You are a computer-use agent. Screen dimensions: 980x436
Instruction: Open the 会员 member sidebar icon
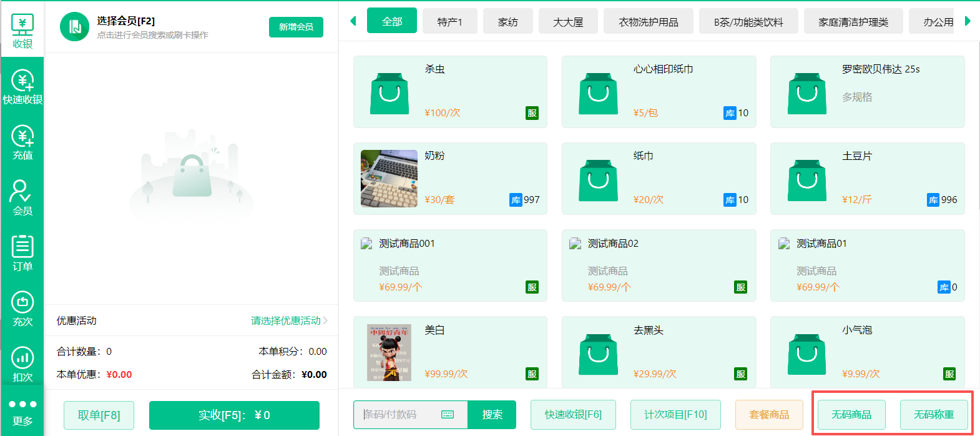point(22,198)
